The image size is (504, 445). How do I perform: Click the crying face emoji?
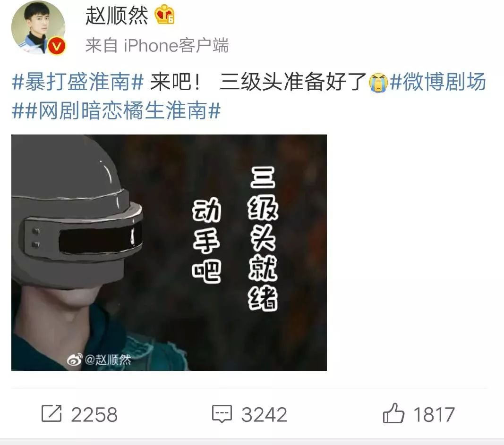click(378, 83)
